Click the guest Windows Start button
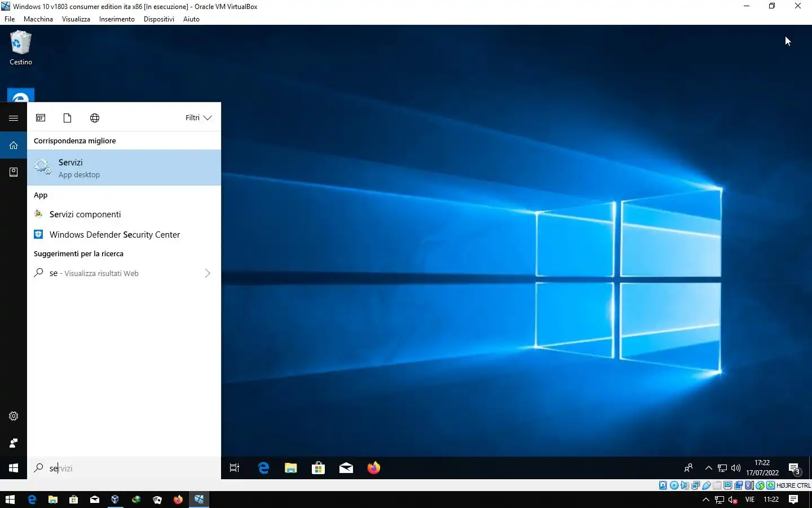This screenshot has height=508, width=812. pyautogui.click(x=14, y=468)
